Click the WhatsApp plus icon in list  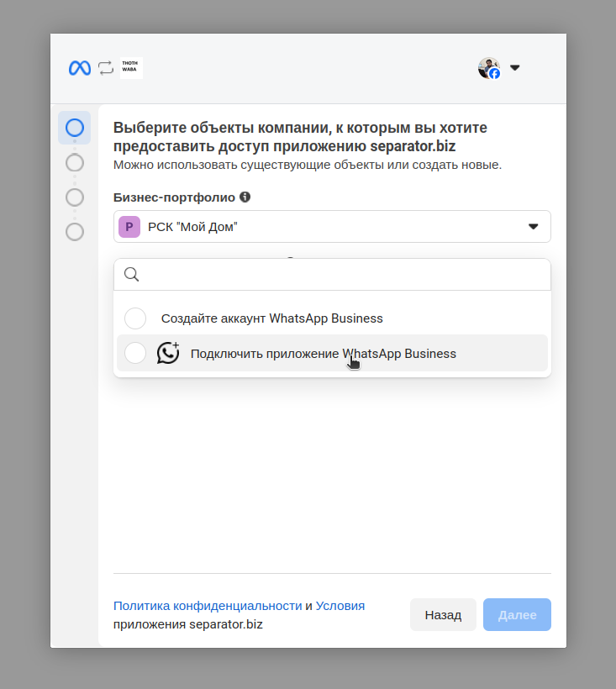(x=168, y=353)
